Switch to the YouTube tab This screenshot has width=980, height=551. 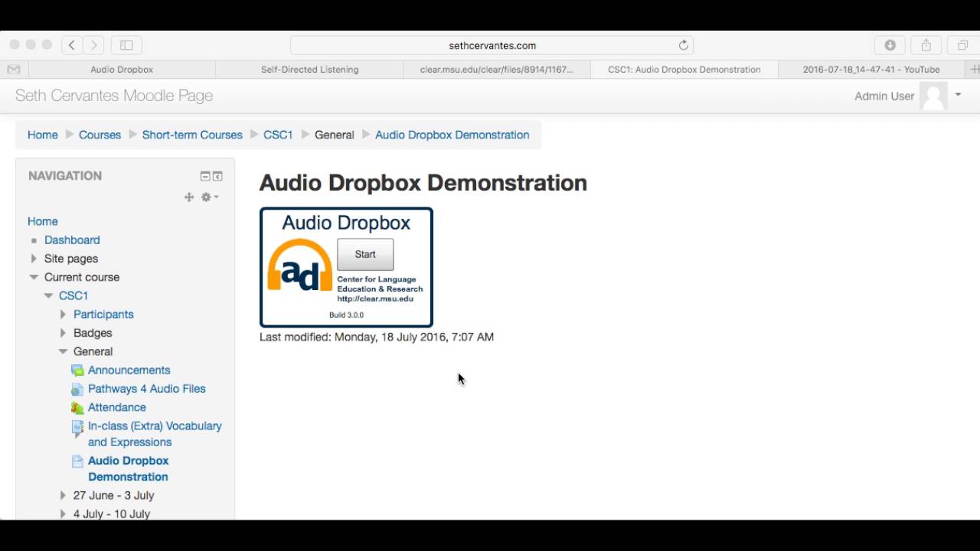[x=871, y=69]
